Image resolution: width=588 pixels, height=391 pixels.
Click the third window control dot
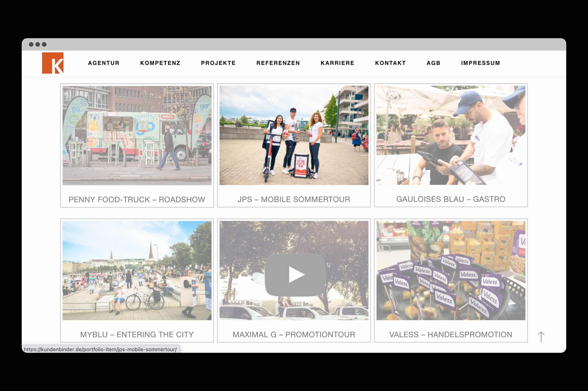44,44
